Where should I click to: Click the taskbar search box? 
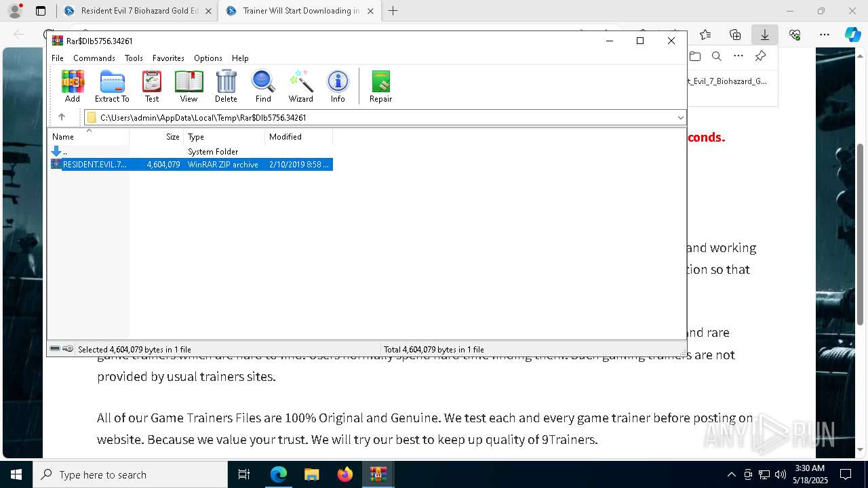130,474
